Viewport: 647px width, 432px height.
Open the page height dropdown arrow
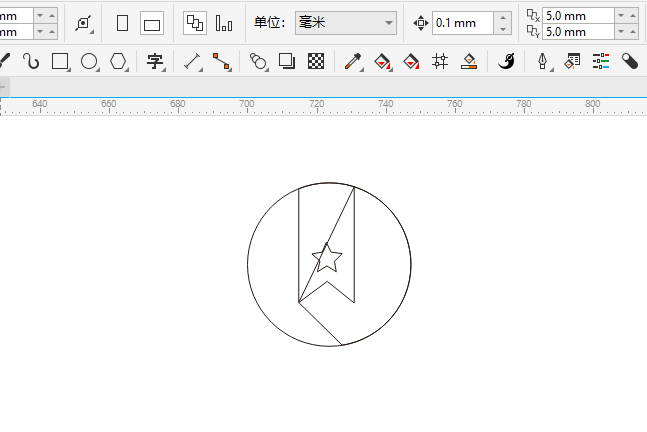[40, 31]
